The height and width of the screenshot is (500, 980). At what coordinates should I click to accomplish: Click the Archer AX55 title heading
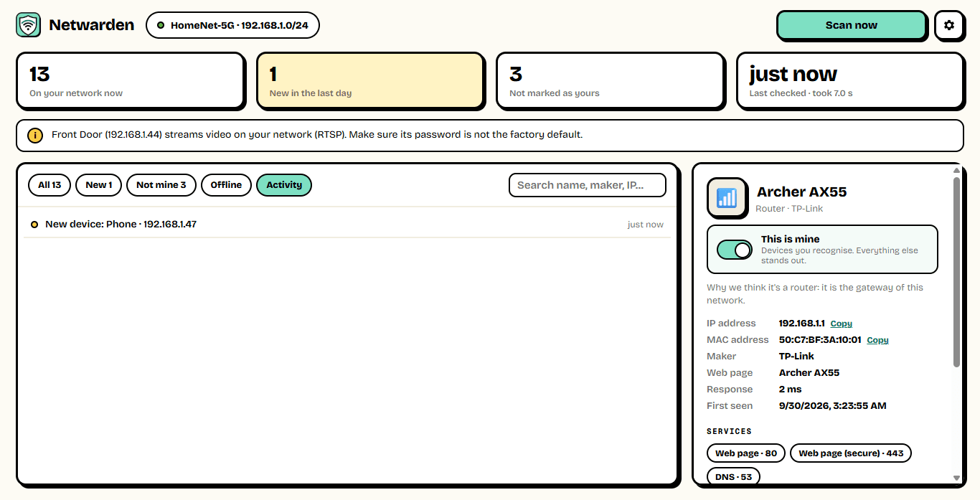802,192
